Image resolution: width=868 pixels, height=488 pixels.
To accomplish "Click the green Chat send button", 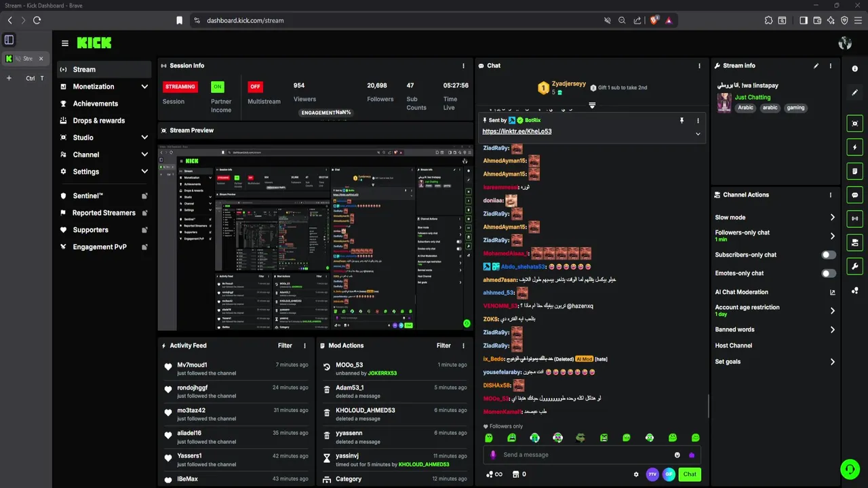I will coord(690,474).
